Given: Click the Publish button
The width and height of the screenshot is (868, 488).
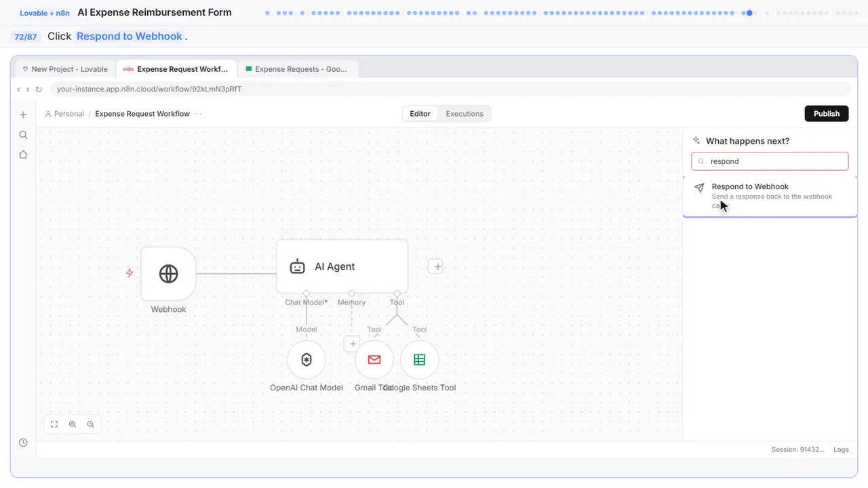Looking at the screenshot, I should (x=827, y=114).
